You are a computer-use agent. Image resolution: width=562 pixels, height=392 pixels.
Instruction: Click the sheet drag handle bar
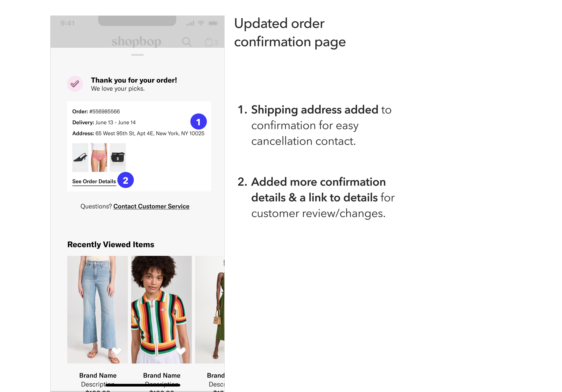(x=137, y=55)
